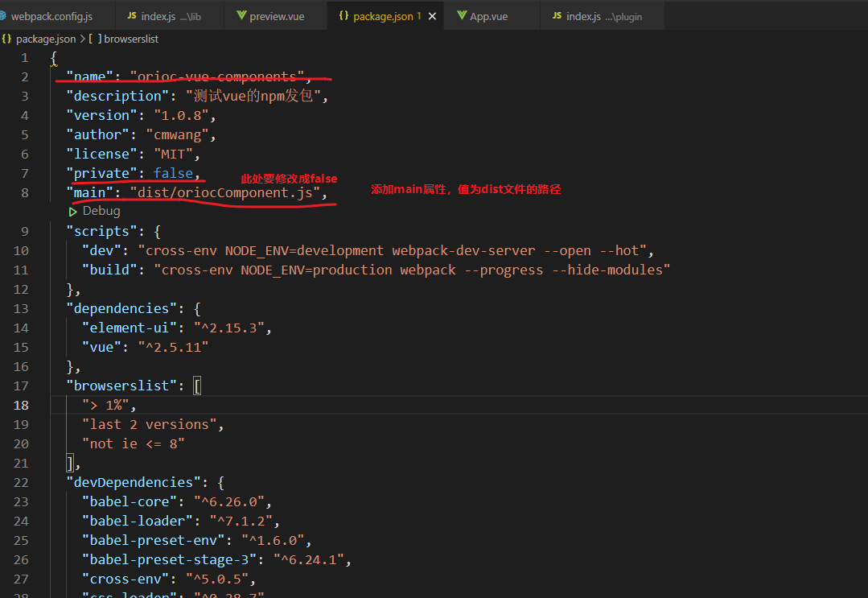The height and width of the screenshot is (598, 868).
Task: Select the package.json editor tab
Action: [x=385, y=16]
